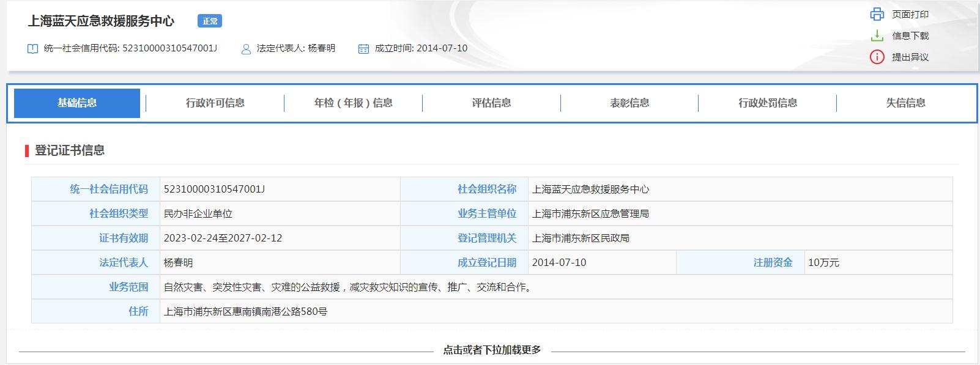Open the 年检（年报）信息 tab
This screenshot has height=365, width=980.
(x=353, y=103)
